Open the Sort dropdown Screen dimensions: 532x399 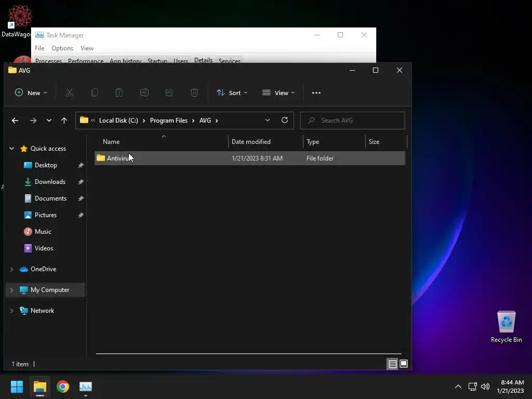(232, 92)
